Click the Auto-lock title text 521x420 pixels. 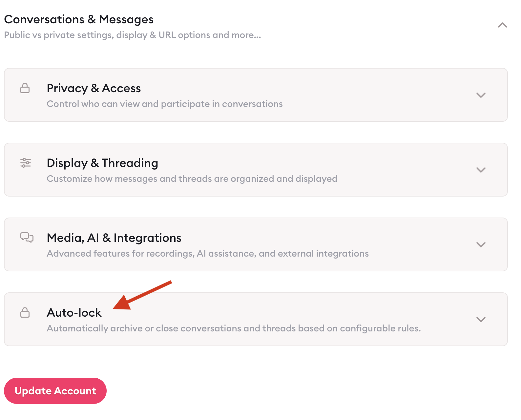[74, 313]
